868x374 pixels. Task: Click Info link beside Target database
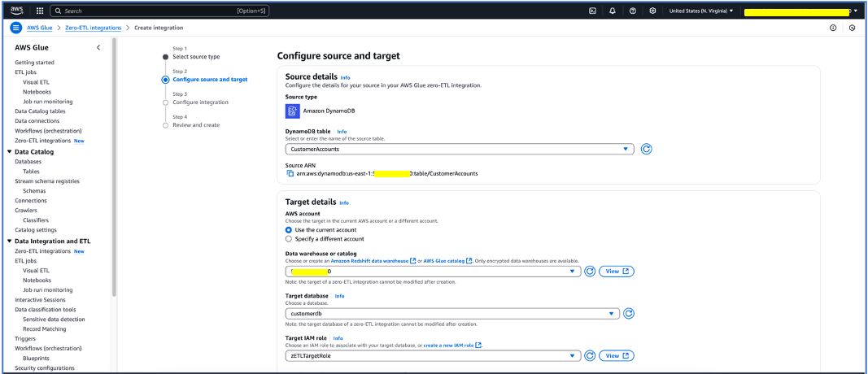(x=339, y=296)
